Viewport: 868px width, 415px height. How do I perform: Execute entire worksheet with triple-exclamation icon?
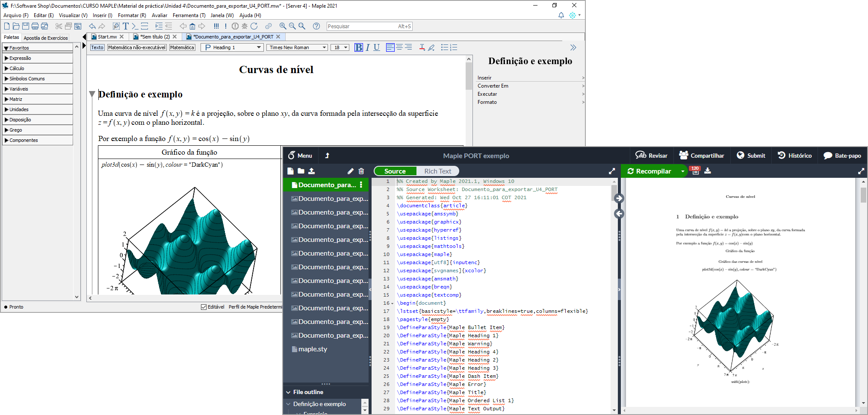tap(216, 26)
